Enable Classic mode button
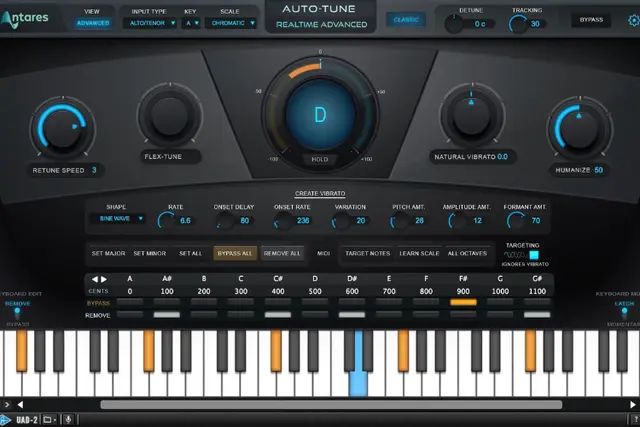 pos(406,20)
